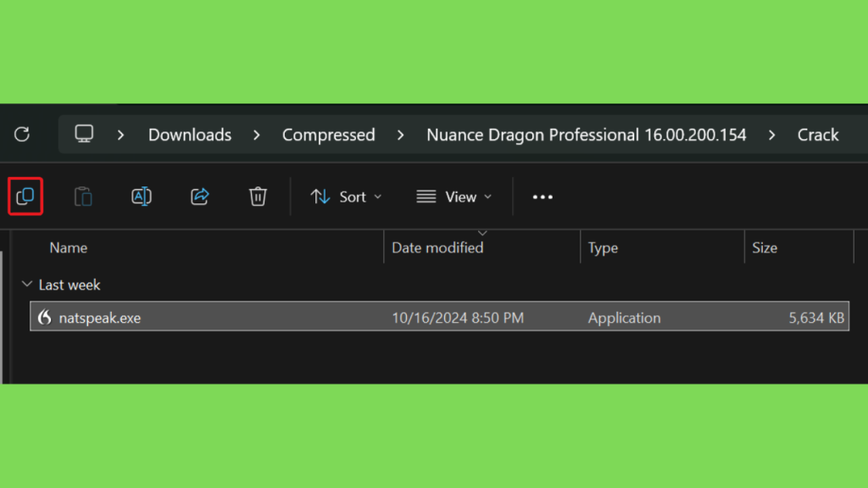
Task: Click the Crack breadcrumb segment
Action: (x=818, y=135)
